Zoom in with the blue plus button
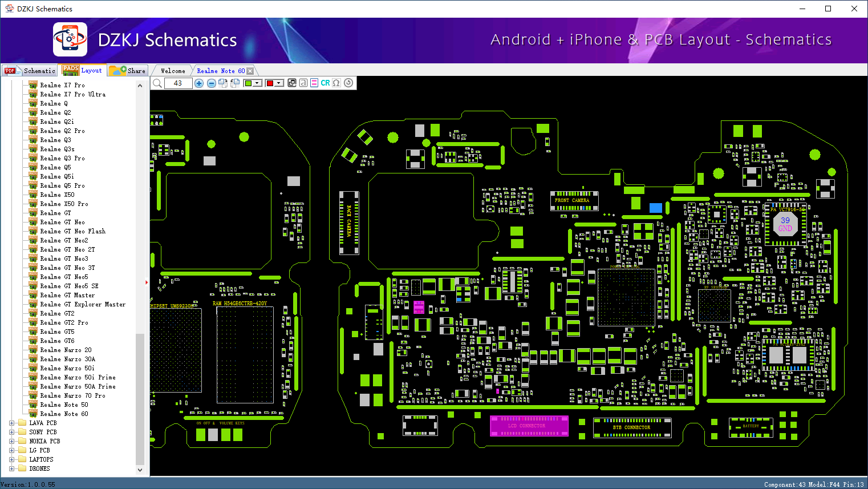 coord(199,83)
